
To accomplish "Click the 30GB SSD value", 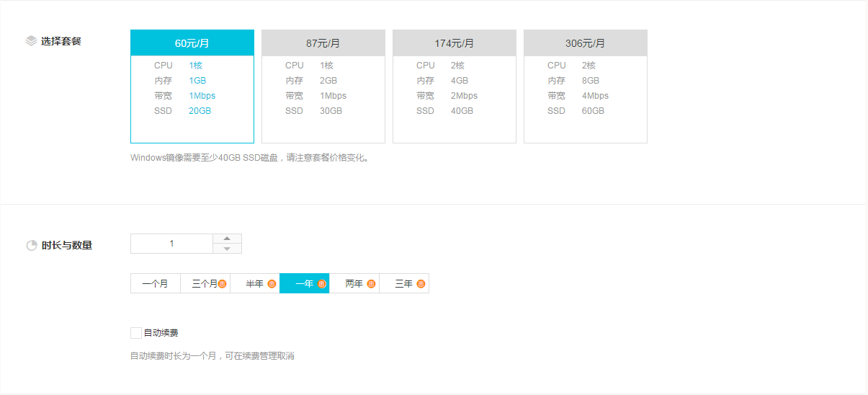I will point(331,111).
